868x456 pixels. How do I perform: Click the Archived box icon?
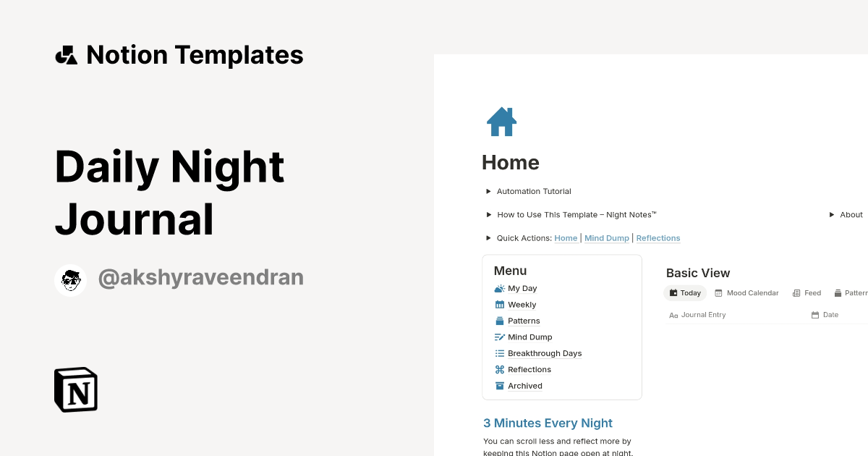(x=499, y=385)
